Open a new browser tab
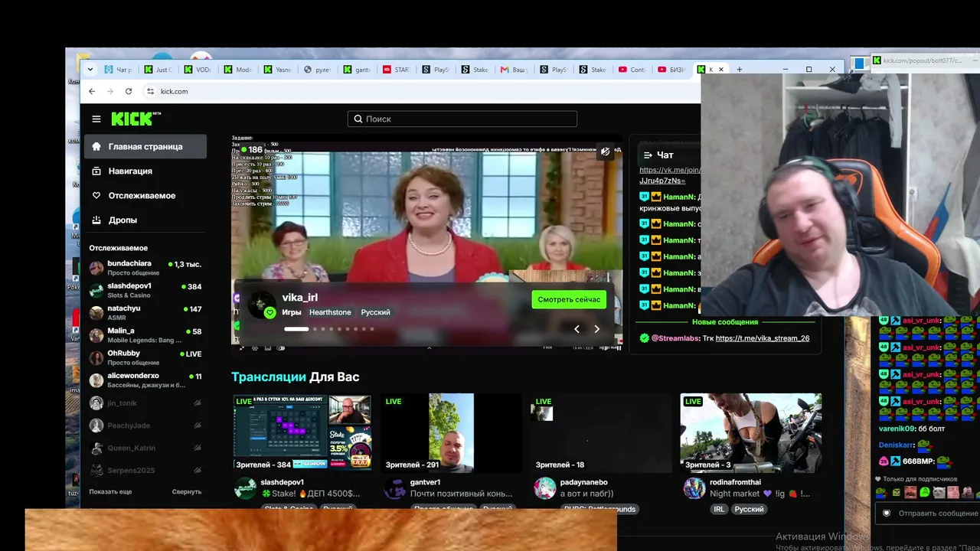The image size is (980, 551). click(x=739, y=70)
